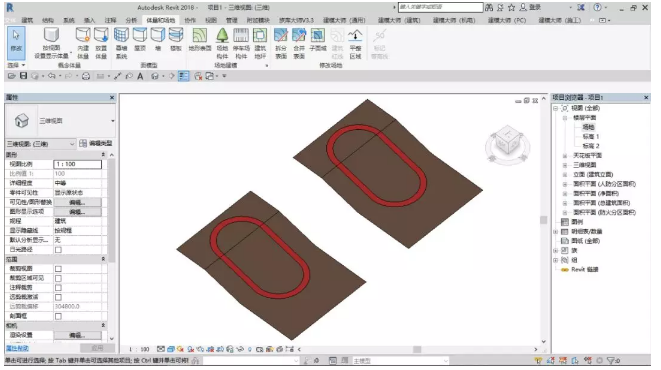661x370 pixels.
Task: Open the Structure (结构) ribbon tab
Action: coord(48,20)
